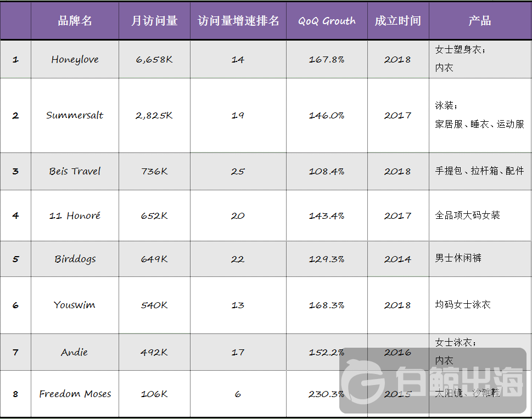This screenshot has width=532, height=419.
Task: Click the 167.8% growth value
Action: [327, 60]
